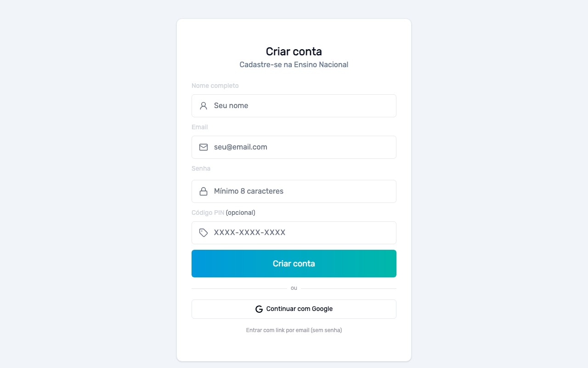The image size is (588, 368).
Task: Click the person icon in name field
Action: pyautogui.click(x=203, y=105)
